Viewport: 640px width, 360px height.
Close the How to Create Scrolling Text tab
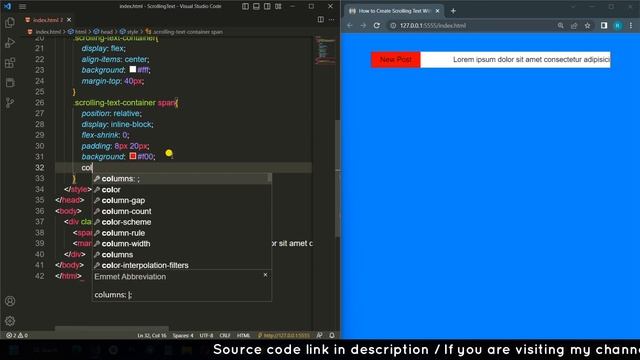click(x=438, y=11)
